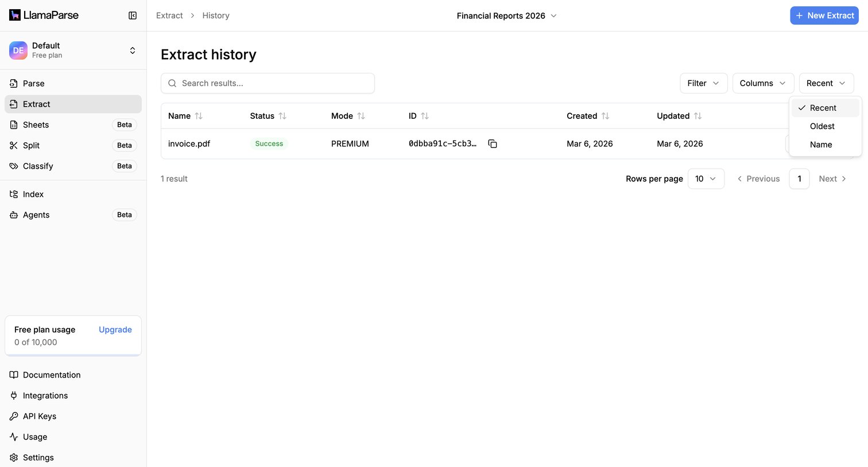This screenshot has height=467, width=868.
Task: Select page 1 in pagination
Action: (800, 179)
